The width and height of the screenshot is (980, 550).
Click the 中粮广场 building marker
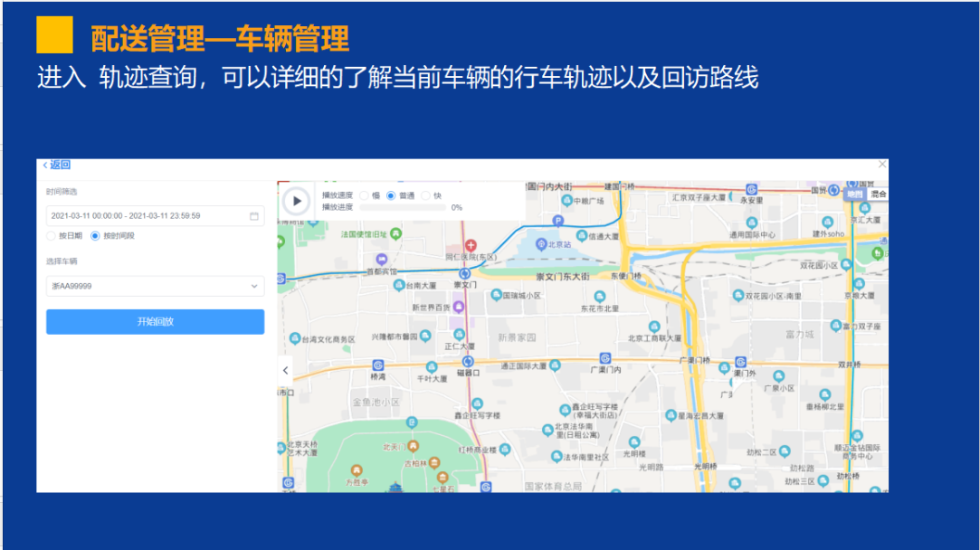click(566, 201)
